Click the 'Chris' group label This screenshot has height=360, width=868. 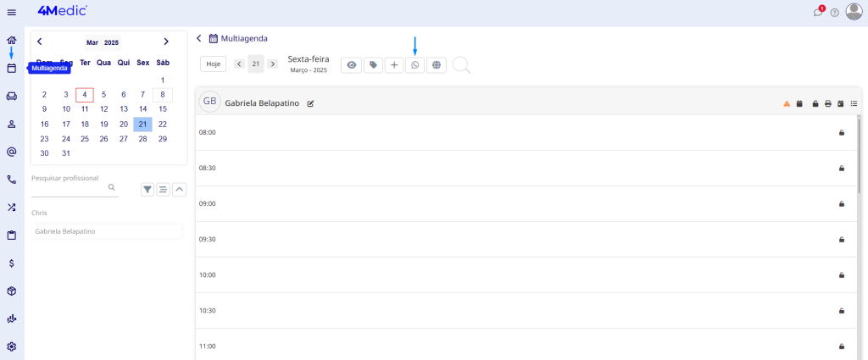39,213
